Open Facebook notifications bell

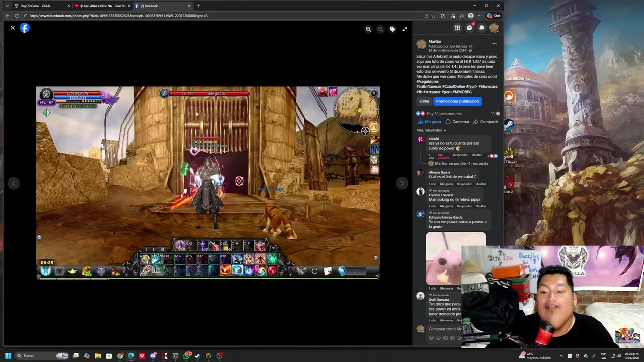[x=481, y=28]
